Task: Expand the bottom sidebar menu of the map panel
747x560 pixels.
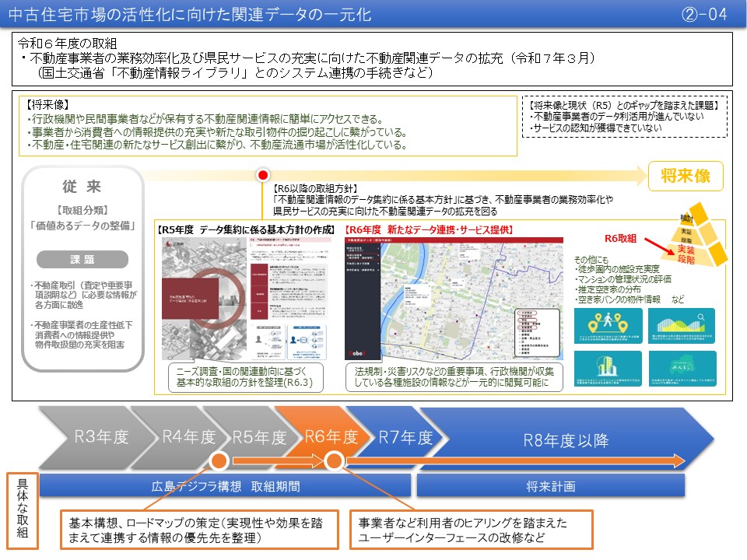Action: [x=363, y=271]
